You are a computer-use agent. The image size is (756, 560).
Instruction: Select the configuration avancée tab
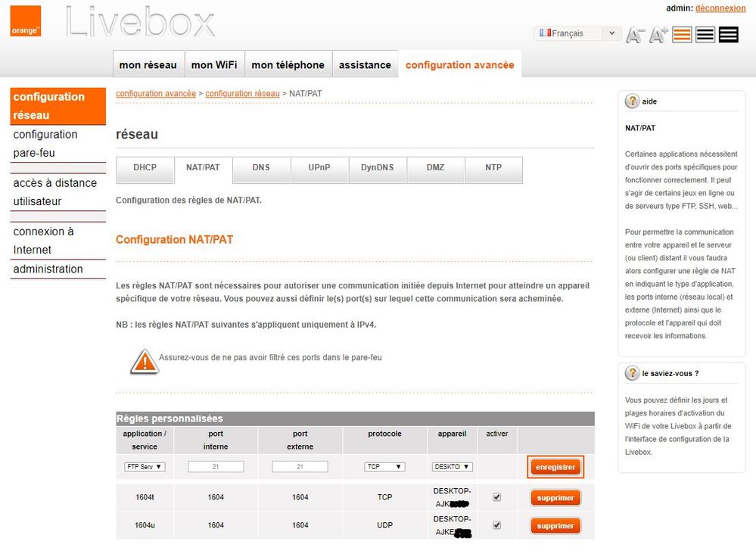tap(460, 64)
